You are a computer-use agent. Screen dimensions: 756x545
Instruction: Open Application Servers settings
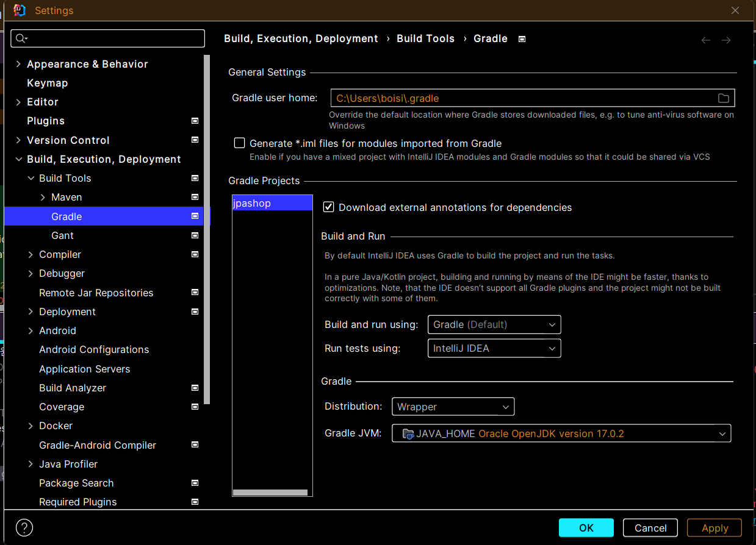84,369
